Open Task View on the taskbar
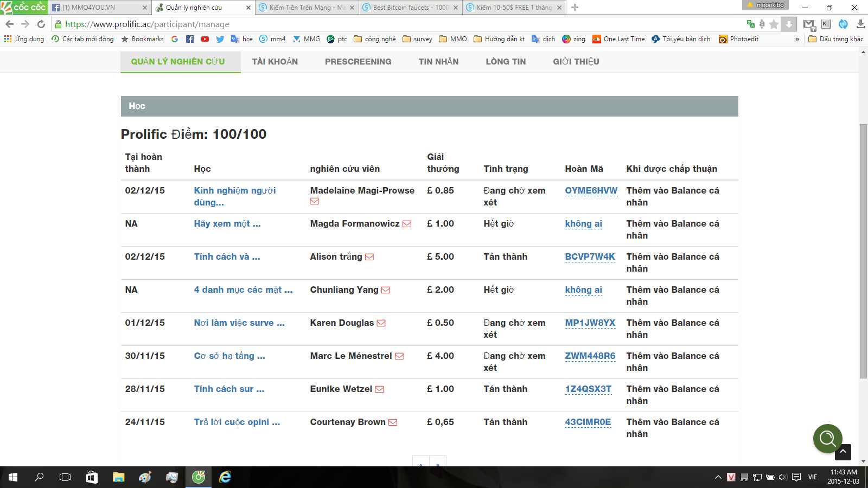The height and width of the screenshot is (488, 868). tap(65, 477)
